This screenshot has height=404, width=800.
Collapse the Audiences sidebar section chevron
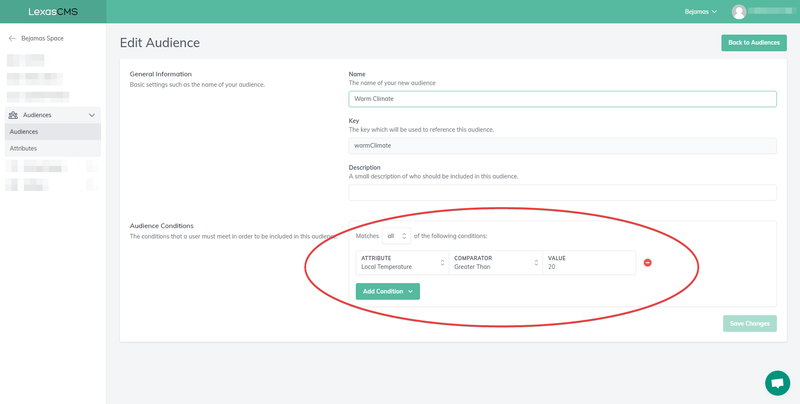click(92, 115)
